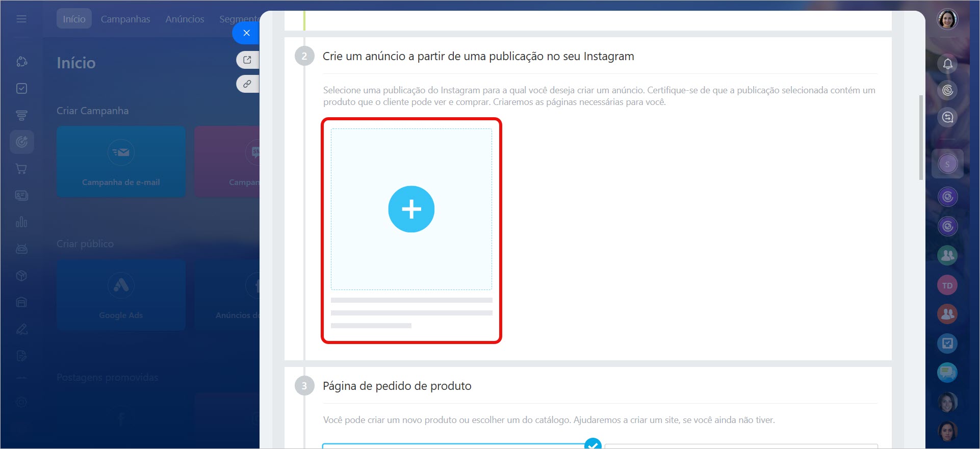Image resolution: width=980 pixels, height=449 pixels.
Task: Open the box inventory icon in left sidebar
Action: 21,276
